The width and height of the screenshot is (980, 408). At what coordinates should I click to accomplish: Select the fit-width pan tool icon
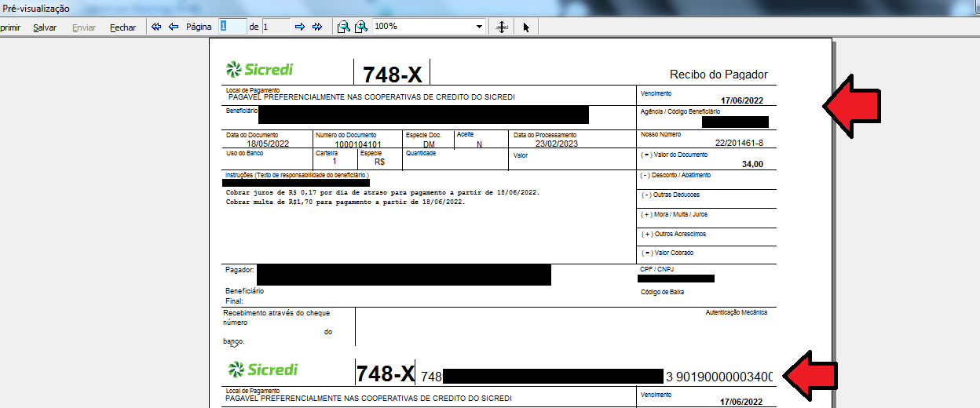click(503, 27)
